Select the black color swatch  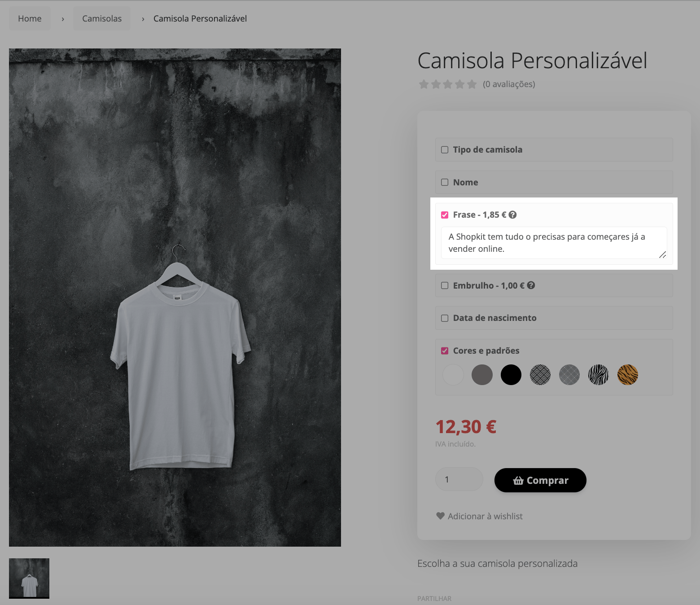coord(511,375)
